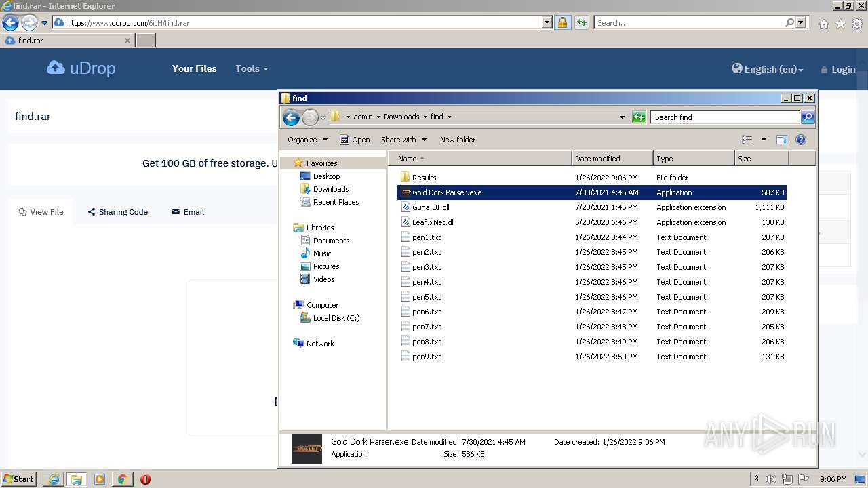Select the Gold Dork Parser.exe file icon
Image resolution: width=868 pixels, height=488 pixels.
point(406,192)
